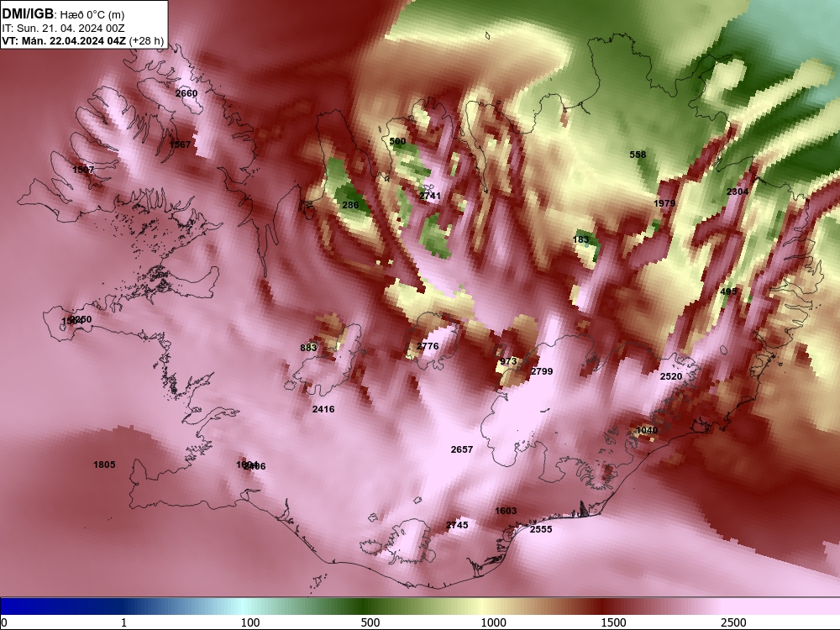Click the 2745 value on the map
Viewport: 840px width, 630px height.
(457, 526)
